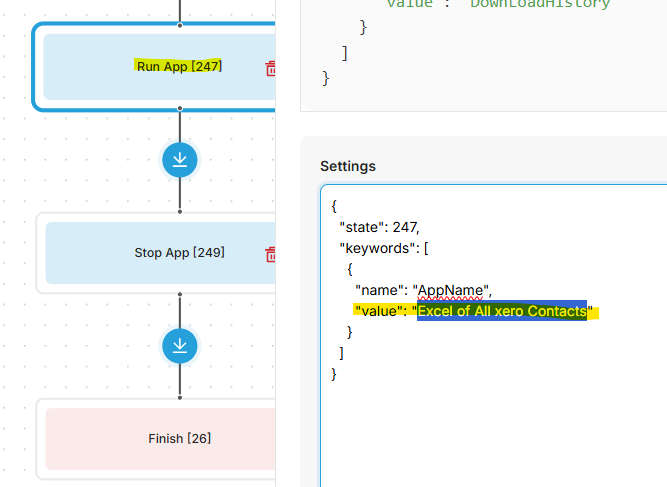Click the Settings heading
The width and height of the screenshot is (667, 487).
(x=348, y=166)
